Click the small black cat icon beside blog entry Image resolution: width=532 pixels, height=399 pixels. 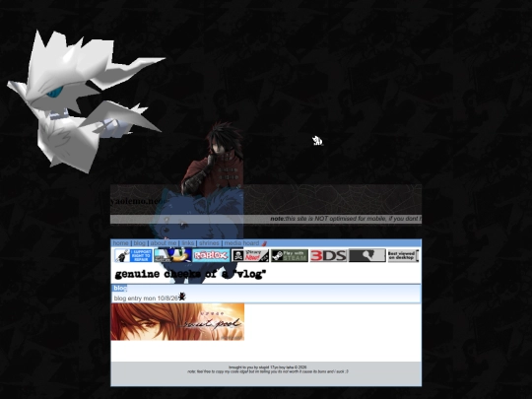[182, 297]
